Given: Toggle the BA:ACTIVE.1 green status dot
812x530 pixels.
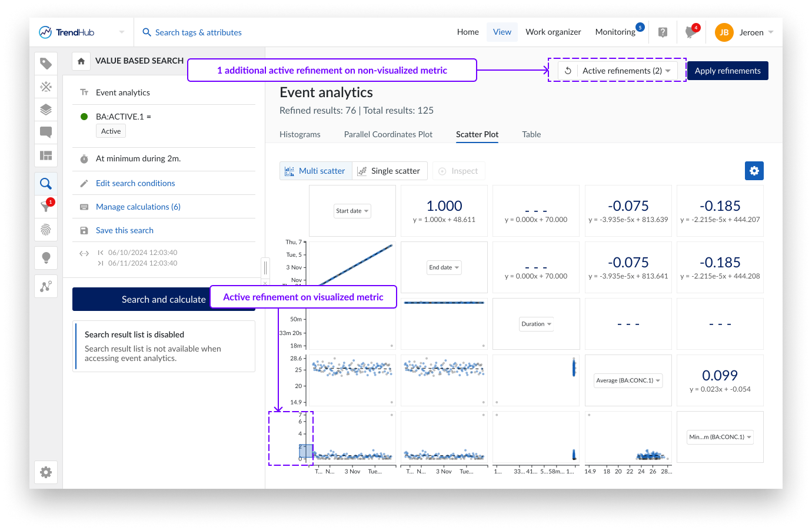Looking at the screenshot, I should click(x=84, y=117).
